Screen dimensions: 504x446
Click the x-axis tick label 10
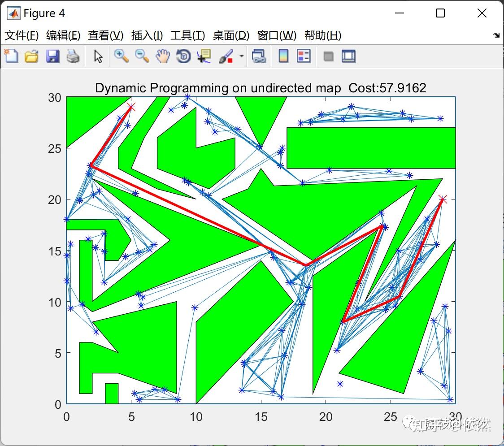196,417
